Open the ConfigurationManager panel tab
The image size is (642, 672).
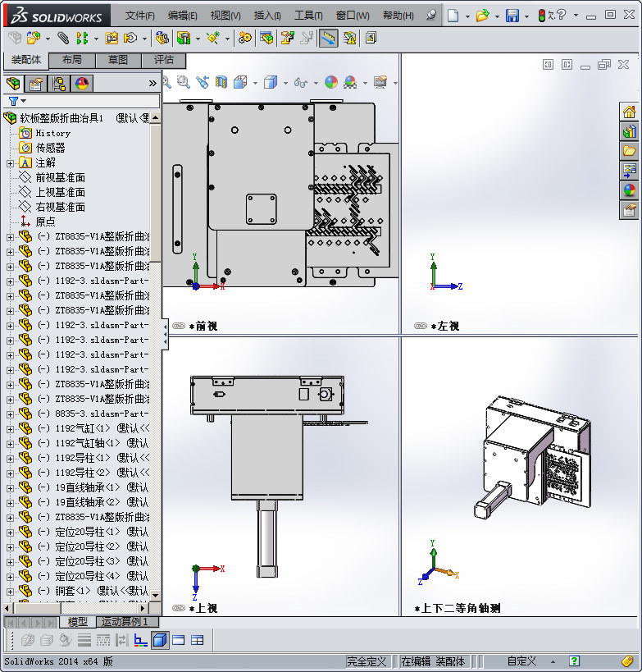[x=59, y=83]
